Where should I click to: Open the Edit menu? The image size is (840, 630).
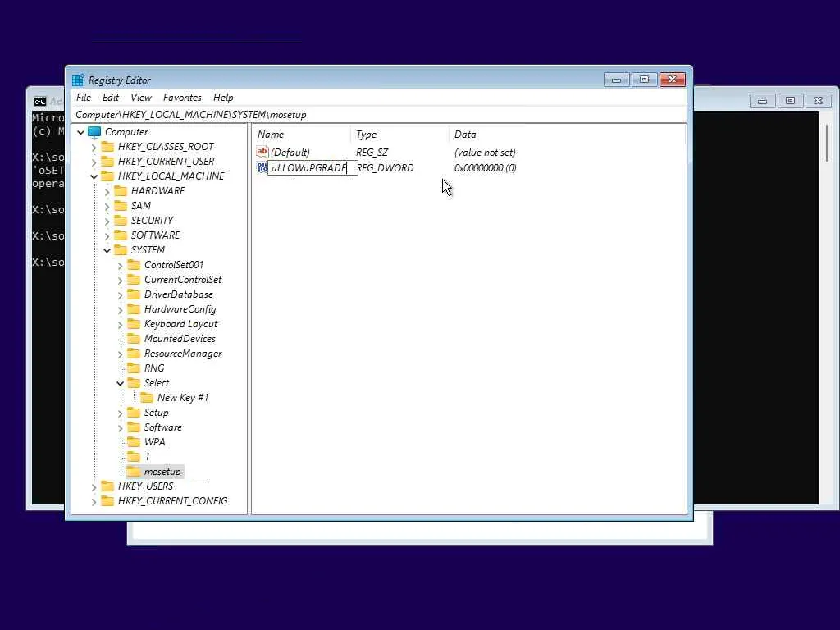tap(111, 98)
